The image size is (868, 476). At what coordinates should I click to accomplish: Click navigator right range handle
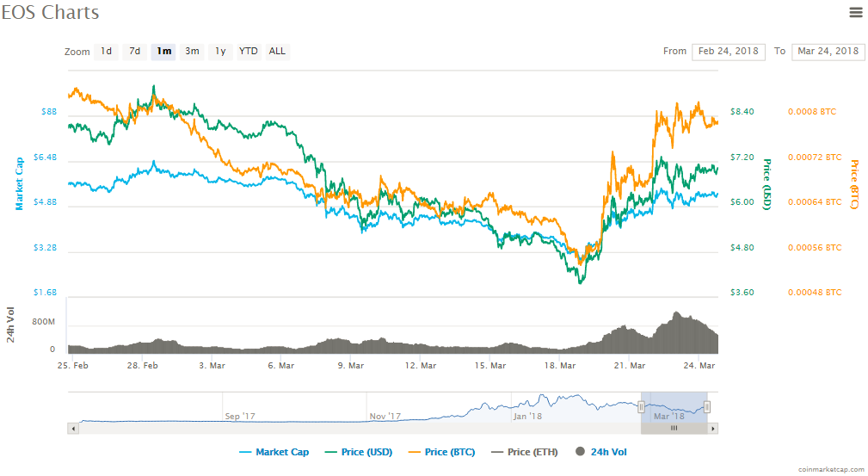[707, 407]
